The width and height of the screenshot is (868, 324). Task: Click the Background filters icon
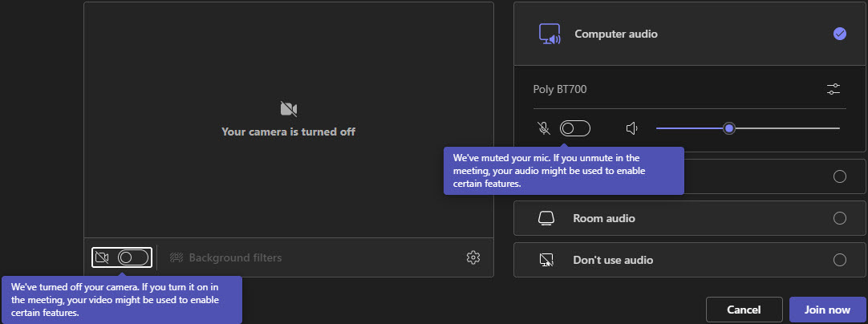[x=176, y=257]
